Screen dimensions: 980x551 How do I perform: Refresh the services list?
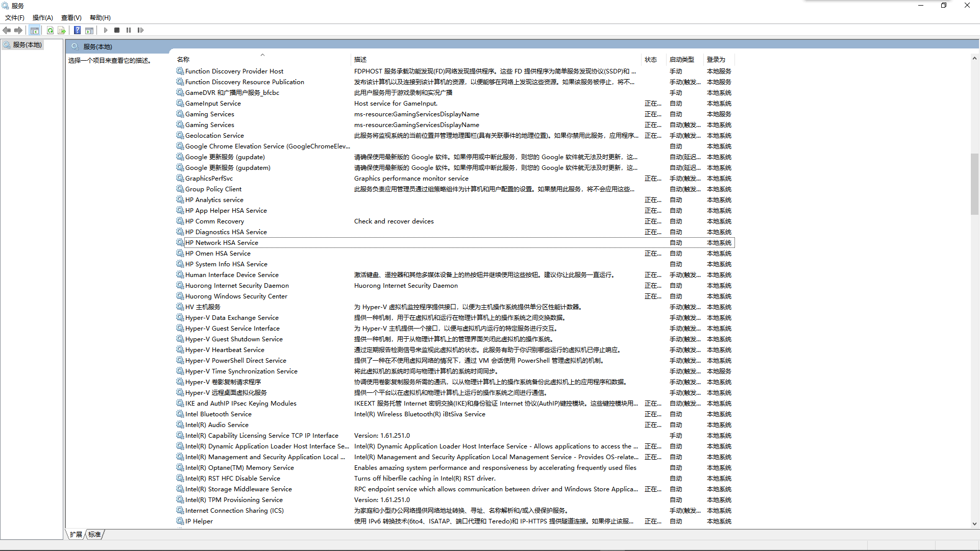[50, 30]
